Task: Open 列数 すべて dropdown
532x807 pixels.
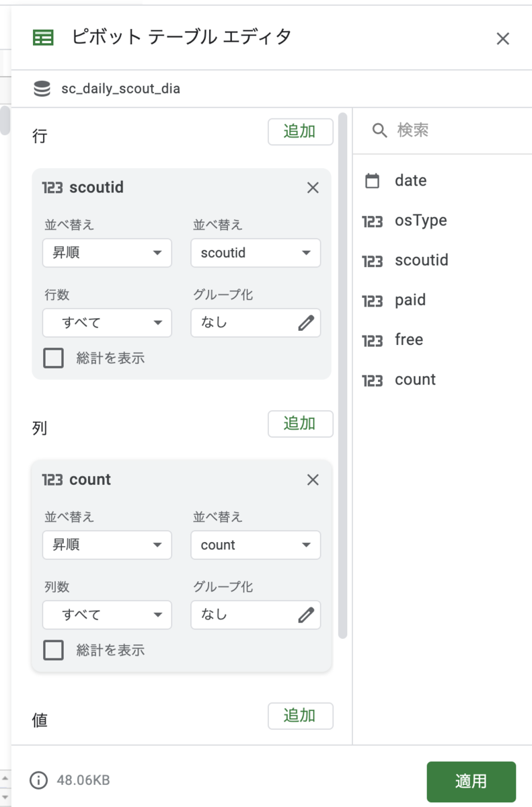Action: point(107,615)
